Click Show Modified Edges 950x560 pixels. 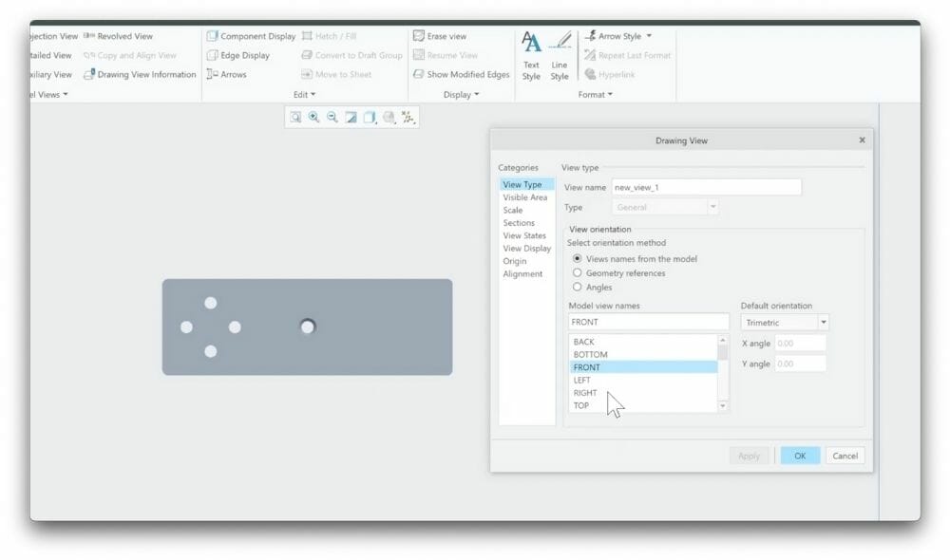[464, 74]
